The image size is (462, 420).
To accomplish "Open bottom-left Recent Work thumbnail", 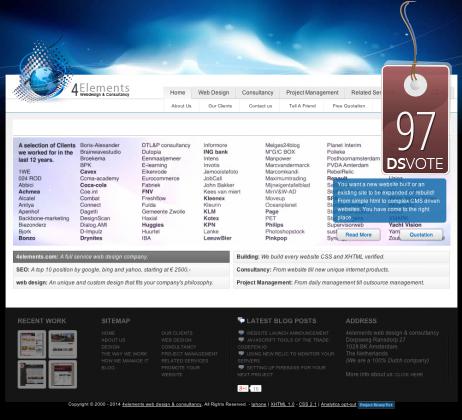I will pyautogui.click(x=32, y=374).
